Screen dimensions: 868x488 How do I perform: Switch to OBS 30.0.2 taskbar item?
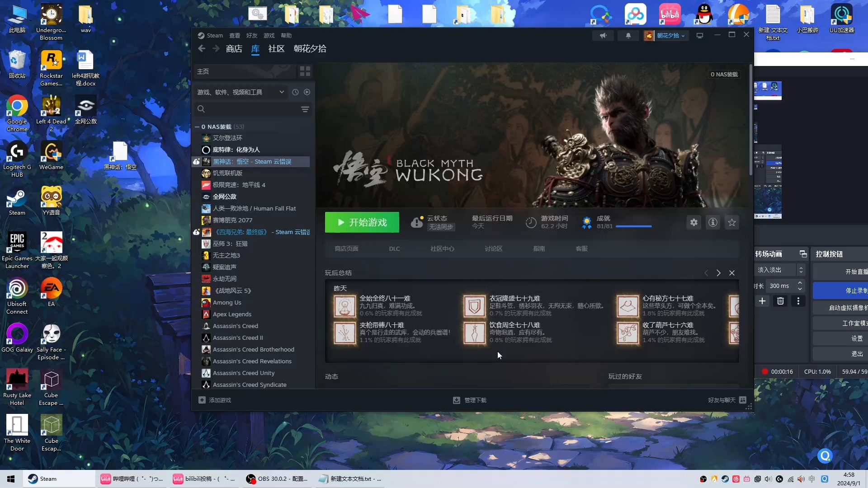(x=277, y=479)
